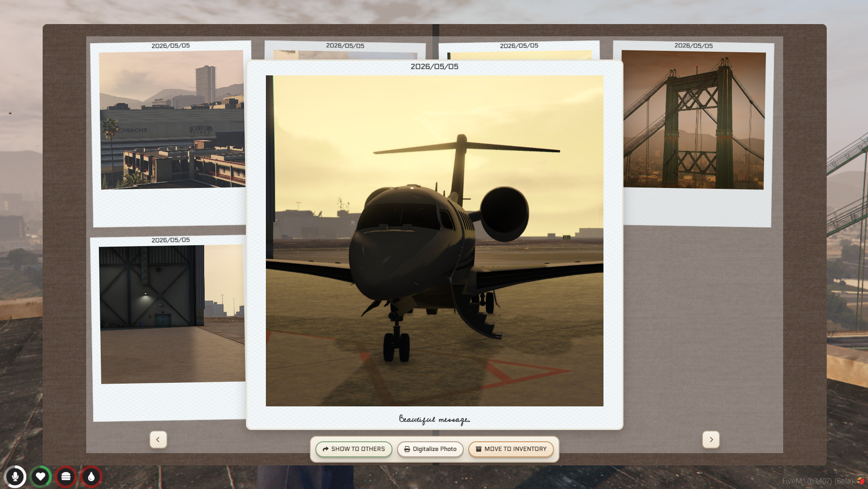This screenshot has height=489, width=868.
Task: Click the water drop thirst icon
Action: [x=91, y=476]
